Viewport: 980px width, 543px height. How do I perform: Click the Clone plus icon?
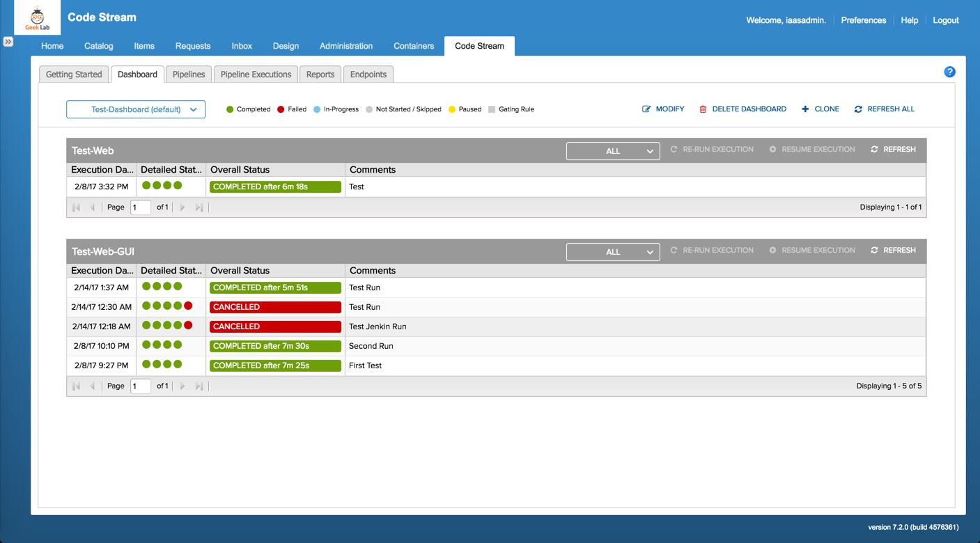tap(807, 109)
